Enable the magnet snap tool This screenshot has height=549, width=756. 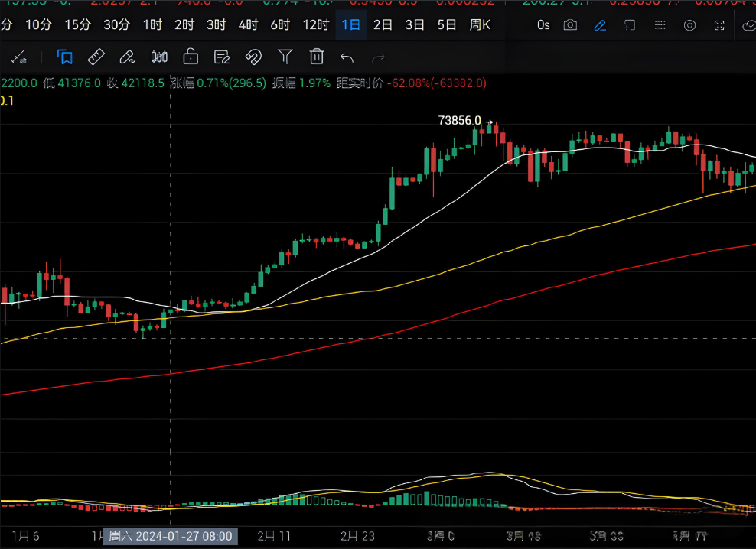(x=253, y=57)
